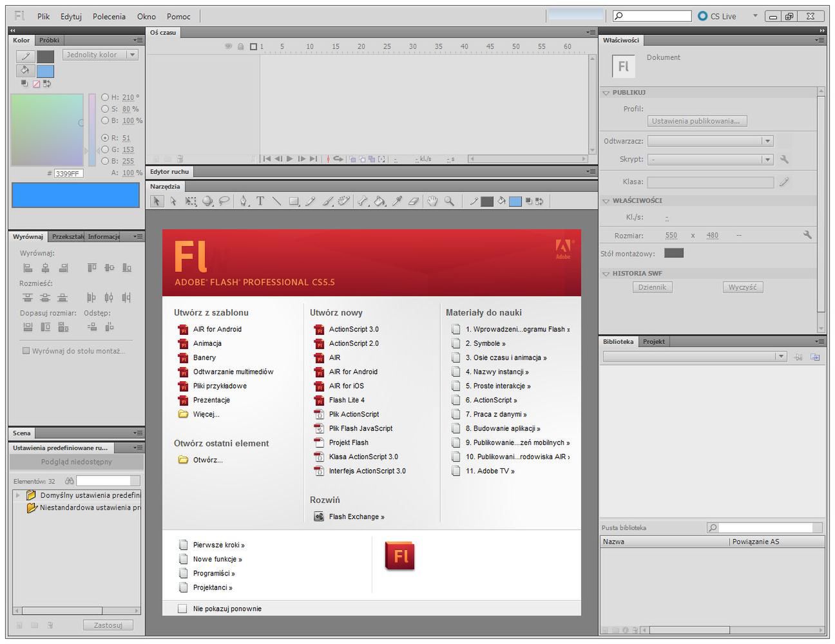Select the Paint Bucket tool in Narzędzia
The height and width of the screenshot is (644, 835).
click(380, 202)
